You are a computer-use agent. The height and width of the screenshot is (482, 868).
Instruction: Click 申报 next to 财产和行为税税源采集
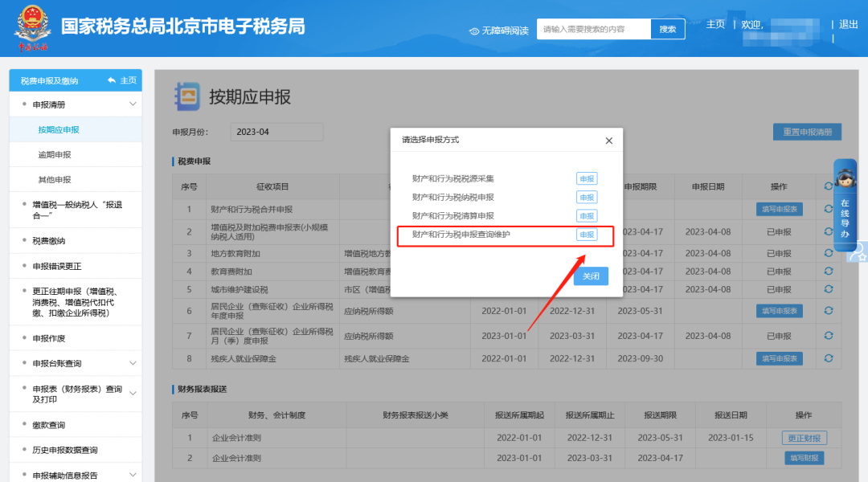(x=587, y=178)
